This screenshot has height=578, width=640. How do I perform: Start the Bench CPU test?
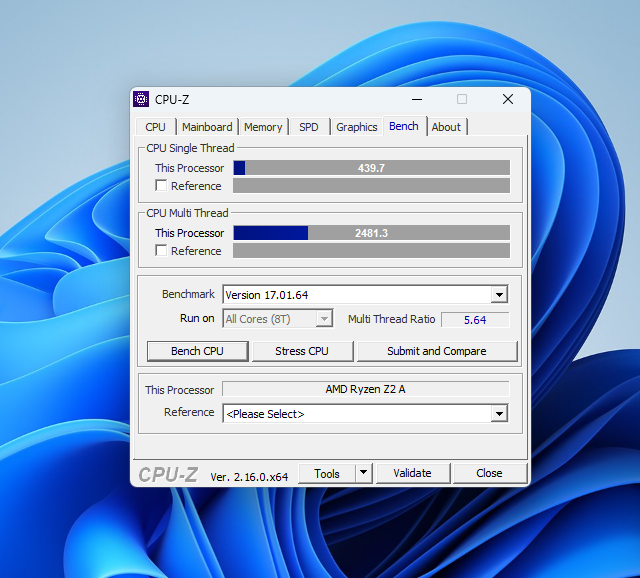coord(197,351)
